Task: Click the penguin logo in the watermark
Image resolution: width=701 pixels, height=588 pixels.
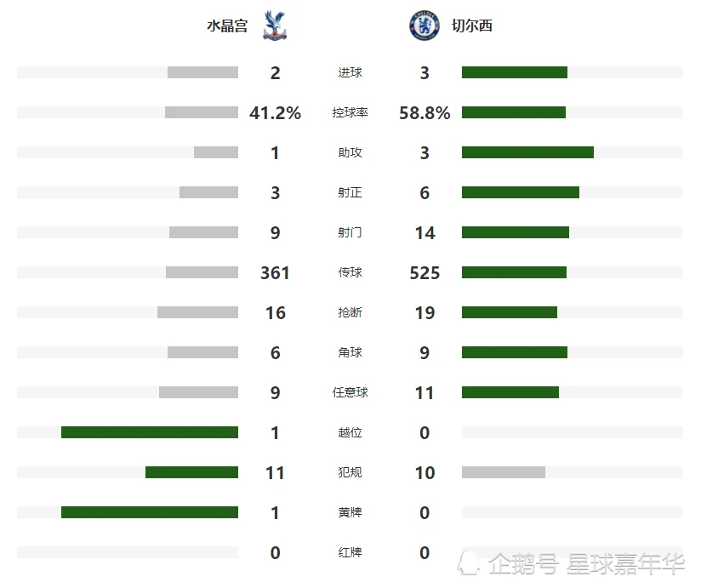Action: point(469,562)
